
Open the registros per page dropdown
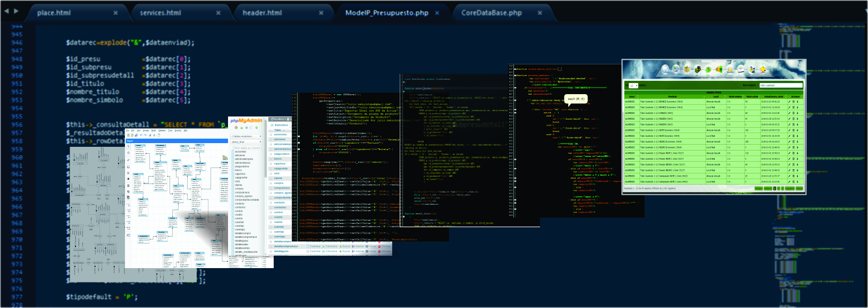click(633, 85)
